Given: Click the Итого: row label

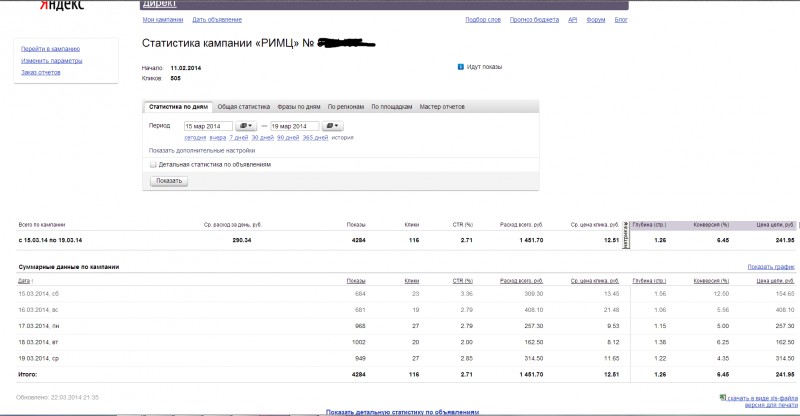Looking at the screenshot, I should (28, 374).
